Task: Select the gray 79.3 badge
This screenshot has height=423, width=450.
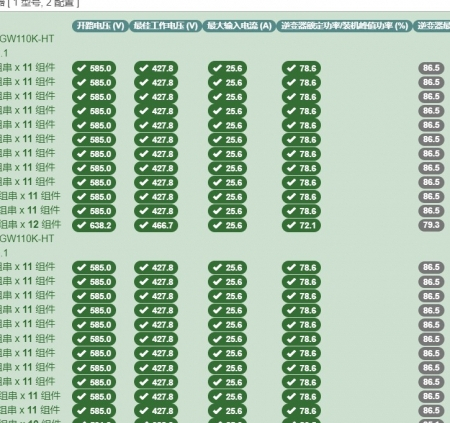Action: pyautogui.click(x=431, y=225)
